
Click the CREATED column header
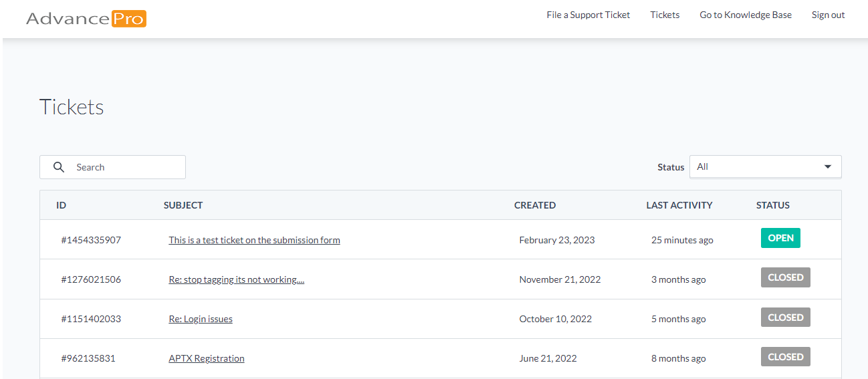point(534,205)
